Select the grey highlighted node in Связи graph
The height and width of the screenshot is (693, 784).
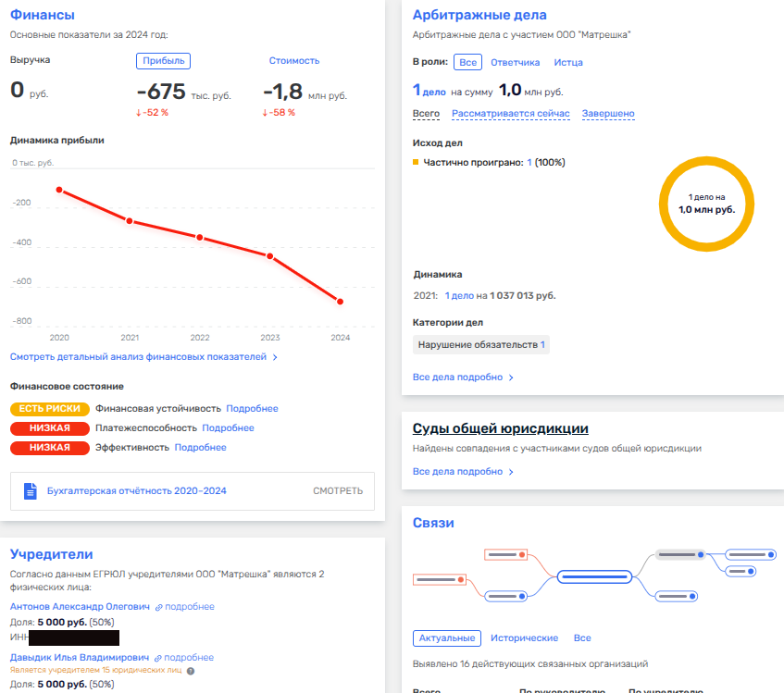pyautogui.click(x=680, y=554)
